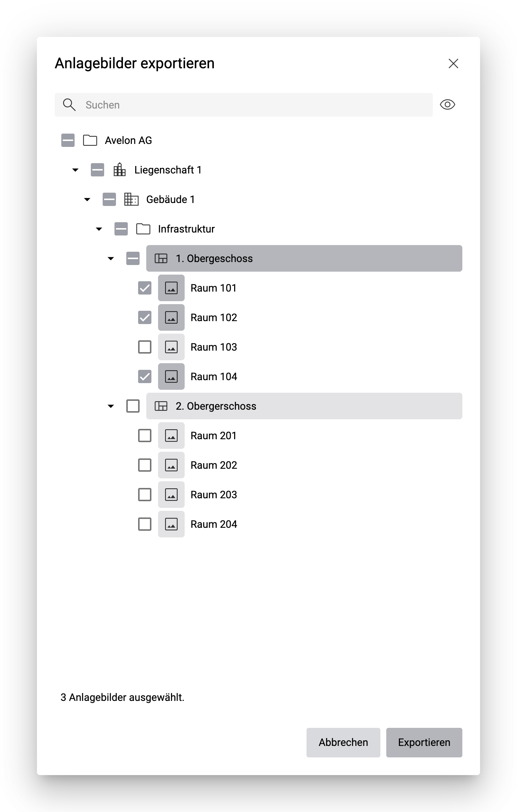Enable the Raum 103 checkbox
Image resolution: width=517 pixels, height=812 pixels.
(x=144, y=347)
